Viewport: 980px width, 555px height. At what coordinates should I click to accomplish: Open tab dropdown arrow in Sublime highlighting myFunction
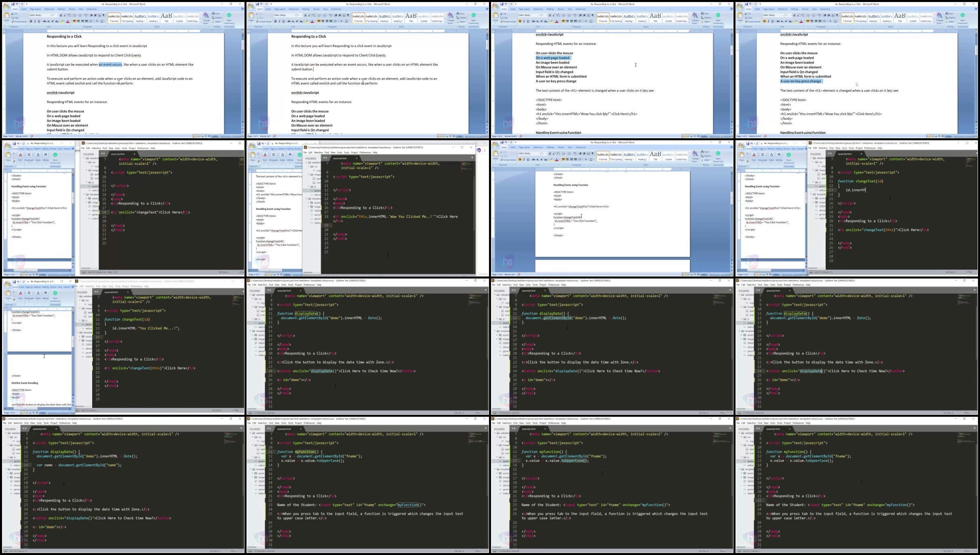coord(485,428)
